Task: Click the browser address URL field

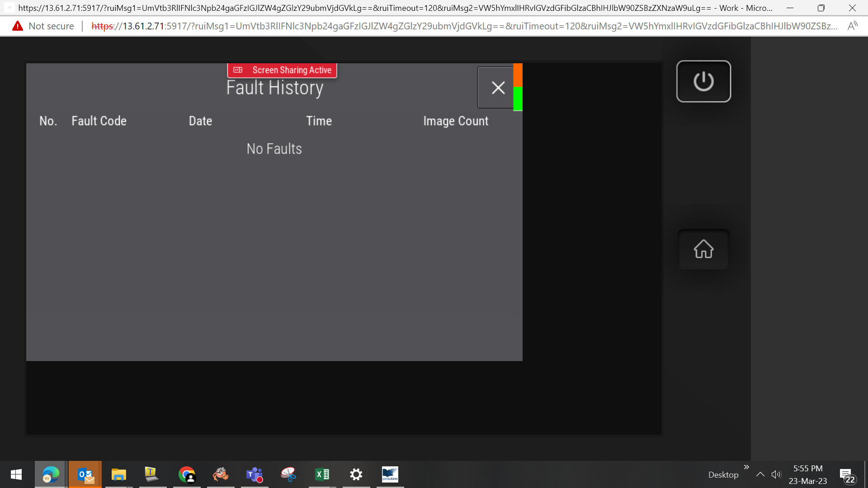Action: coord(464,26)
